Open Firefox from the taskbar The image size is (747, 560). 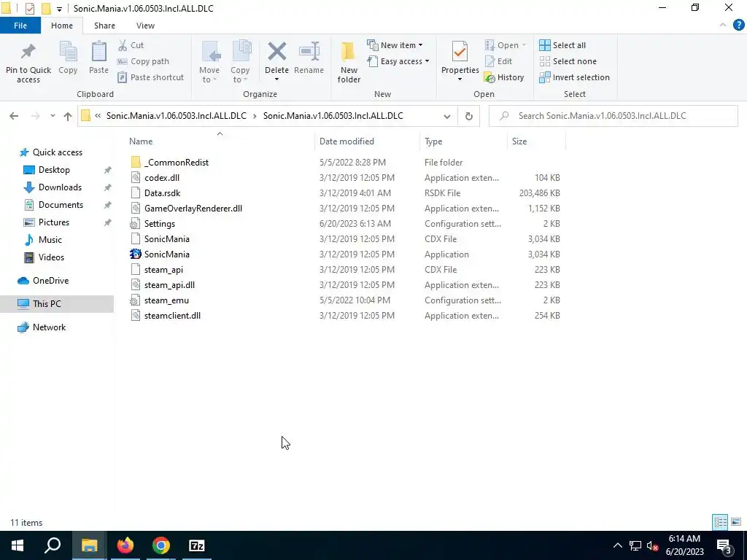(x=125, y=545)
